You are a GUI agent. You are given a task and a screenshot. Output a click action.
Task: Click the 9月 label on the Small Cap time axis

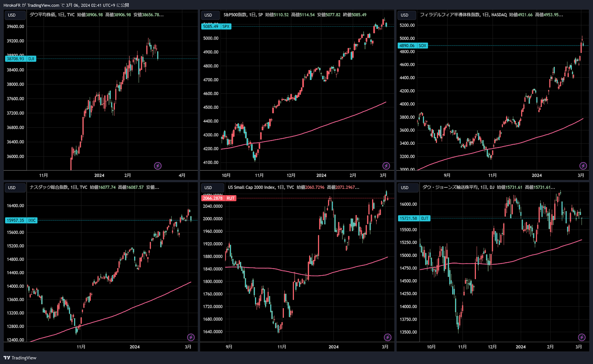229,347
